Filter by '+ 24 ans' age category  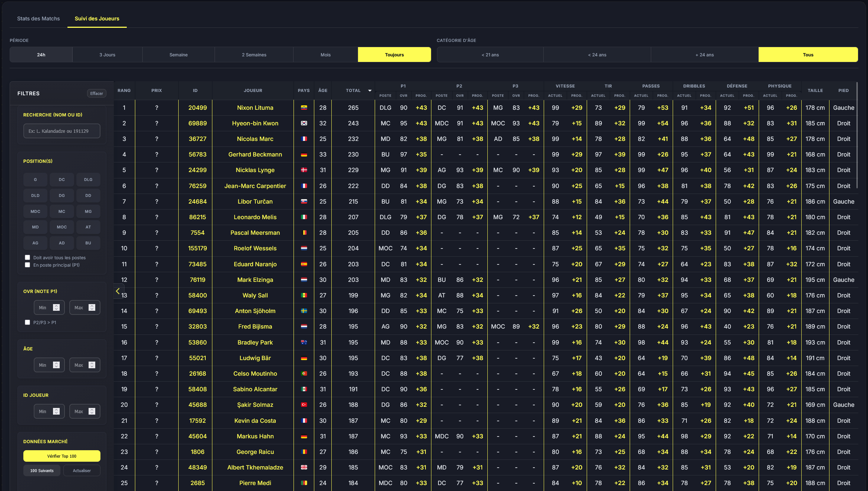tap(705, 55)
